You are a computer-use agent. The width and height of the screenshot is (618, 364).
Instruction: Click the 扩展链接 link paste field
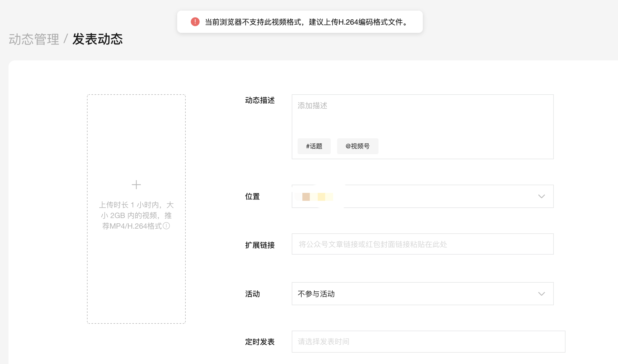(x=422, y=244)
